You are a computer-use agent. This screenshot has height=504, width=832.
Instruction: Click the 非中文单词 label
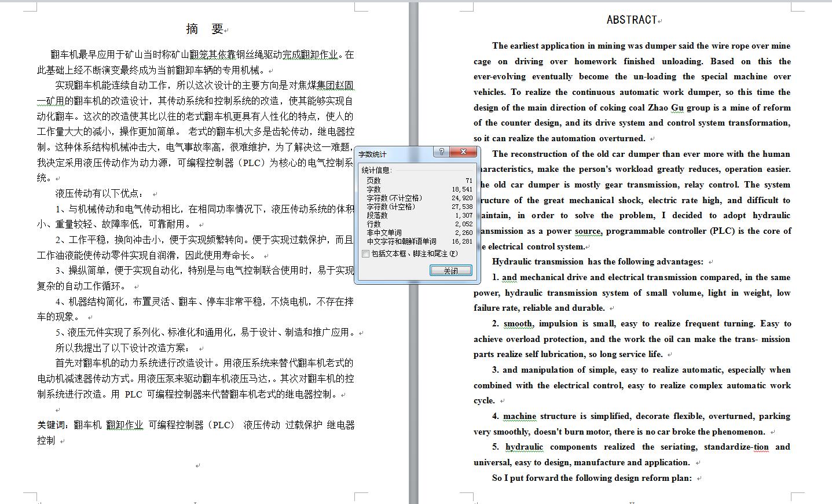coord(384,233)
